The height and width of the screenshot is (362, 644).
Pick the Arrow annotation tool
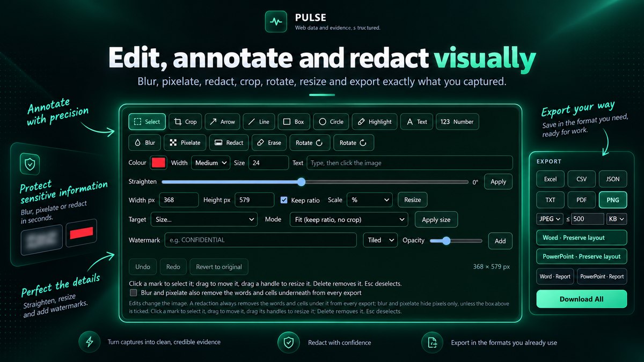click(222, 122)
